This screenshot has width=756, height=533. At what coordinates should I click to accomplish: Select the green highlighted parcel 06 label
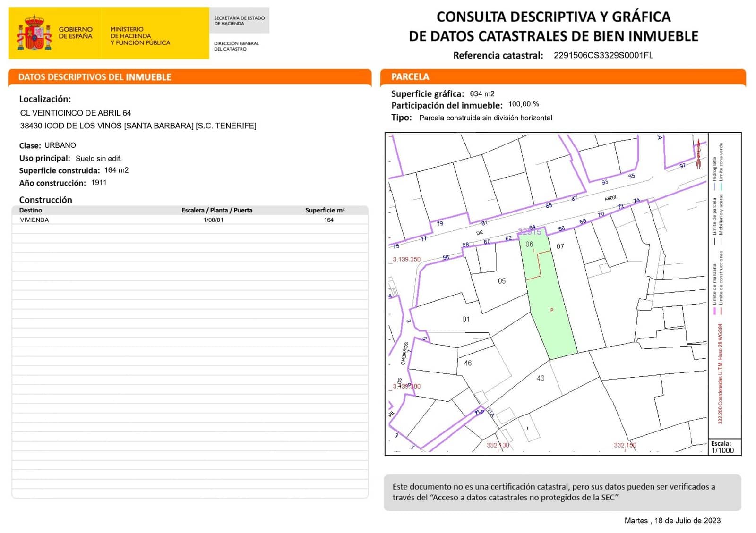(529, 244)
